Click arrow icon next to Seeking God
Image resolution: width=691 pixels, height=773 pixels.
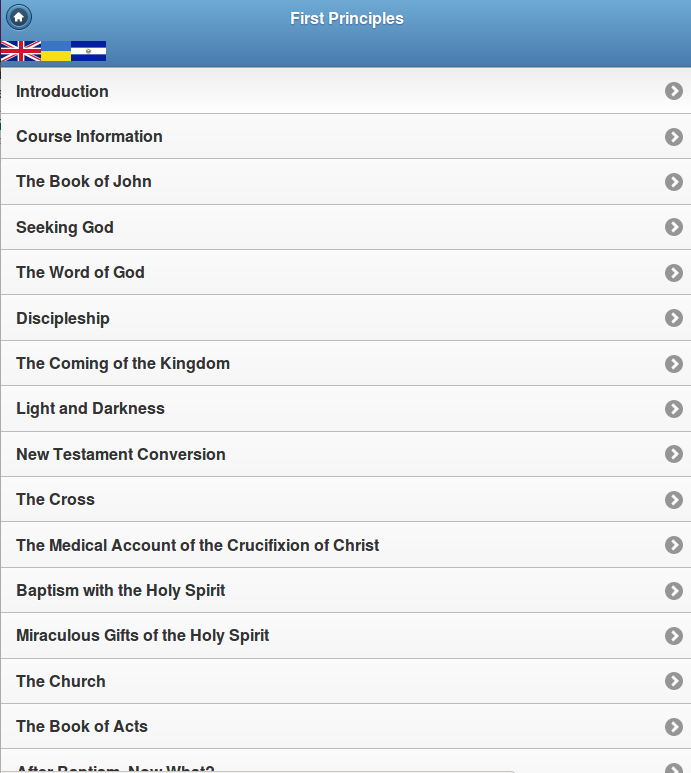(x=674, y=227)
